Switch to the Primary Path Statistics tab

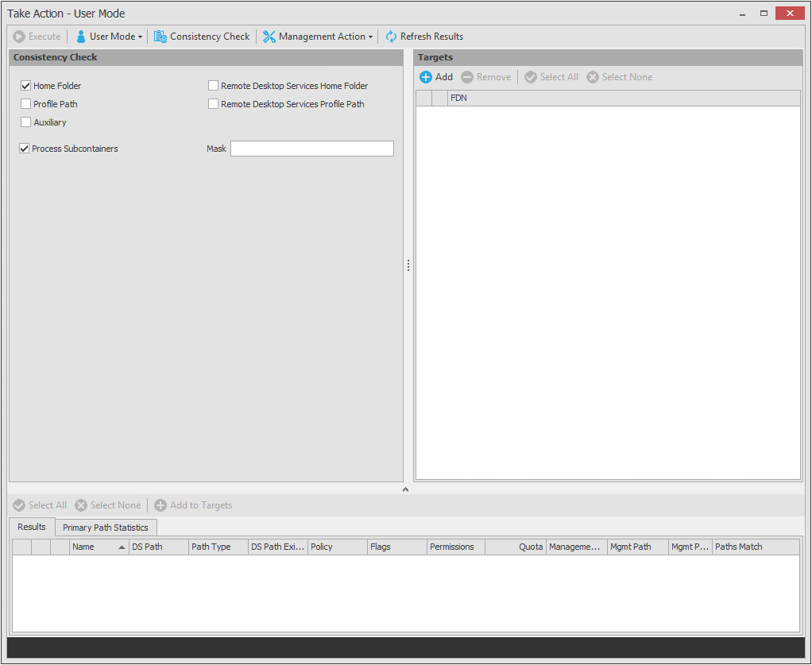106,528
